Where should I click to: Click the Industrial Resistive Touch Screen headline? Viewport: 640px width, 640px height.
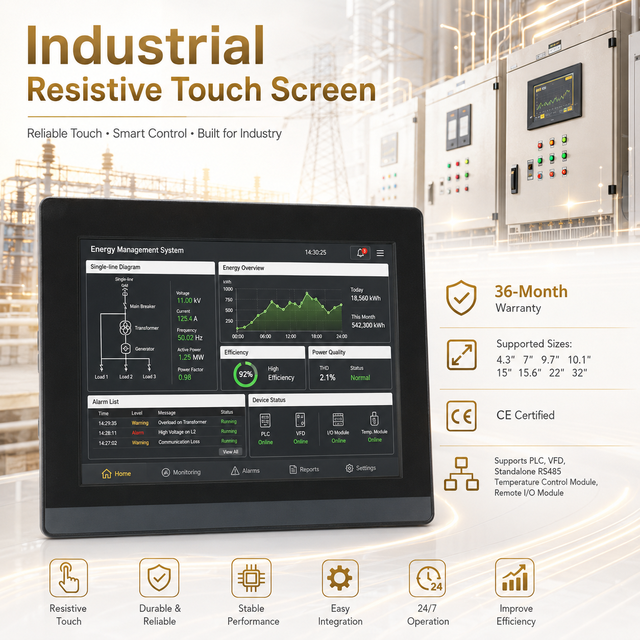[x=201, y=63]
